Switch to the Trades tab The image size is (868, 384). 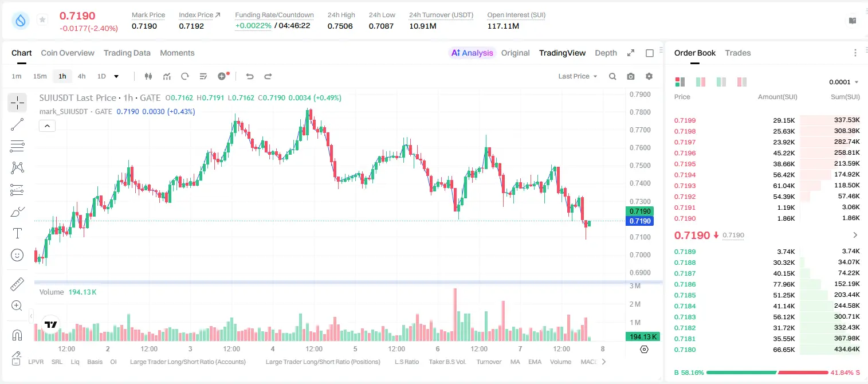pyautogui.click(x=737, y=53)
